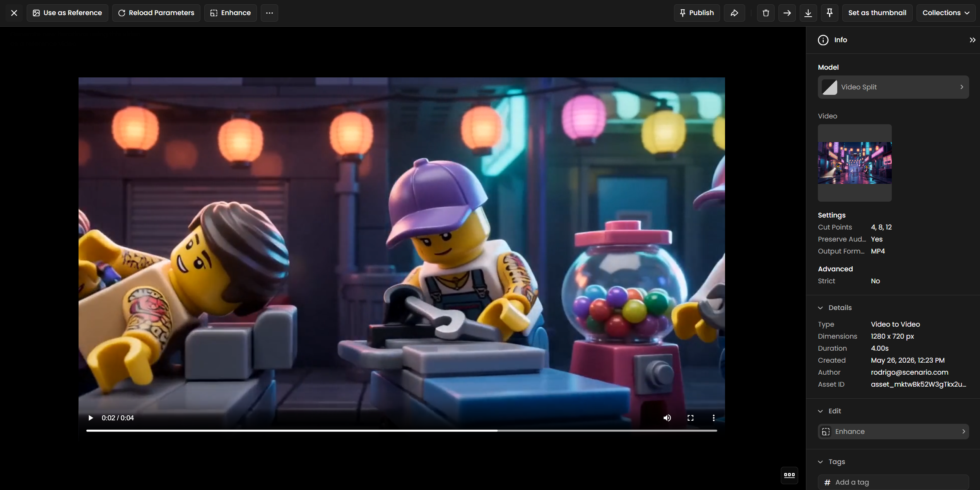
Task: Click the Cut Points value 4, 8, 12
Action: [x=881, y=227]
